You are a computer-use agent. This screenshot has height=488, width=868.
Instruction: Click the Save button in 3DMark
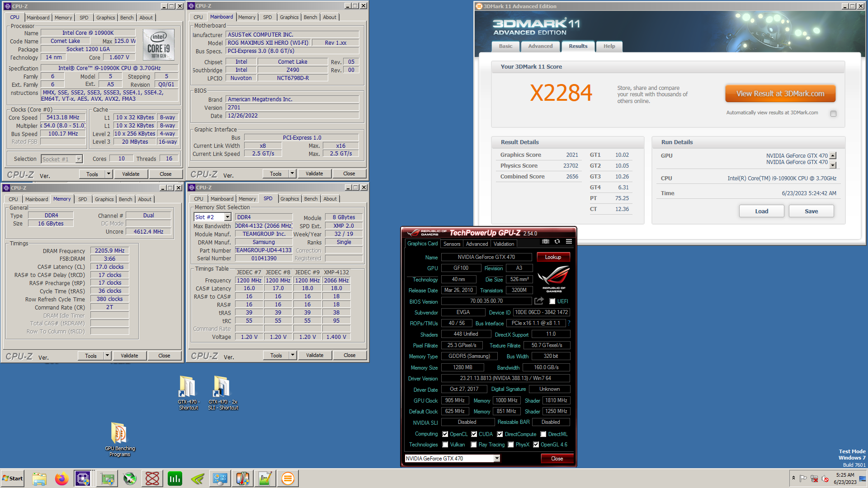(811, 211)
